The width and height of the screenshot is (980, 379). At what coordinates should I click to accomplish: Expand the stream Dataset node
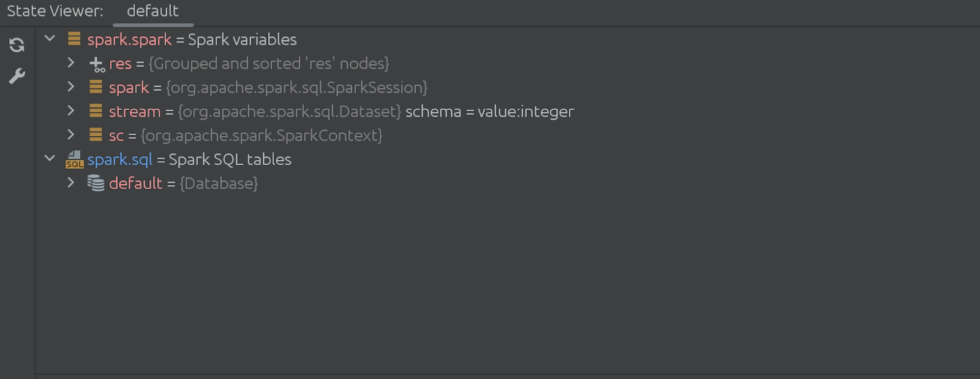coord(71,110)
